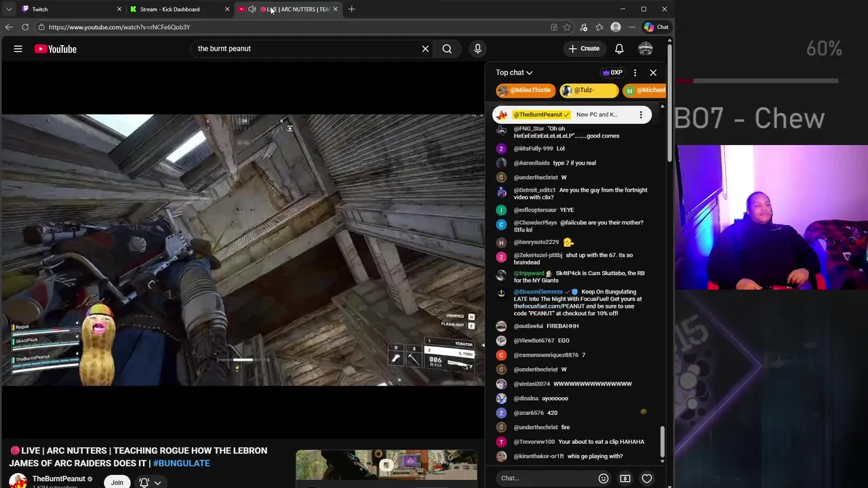Image resolution: width=868 pixels, height=488 pixels.
Task: View site information lock icon
Action: [x=41, y=27]
